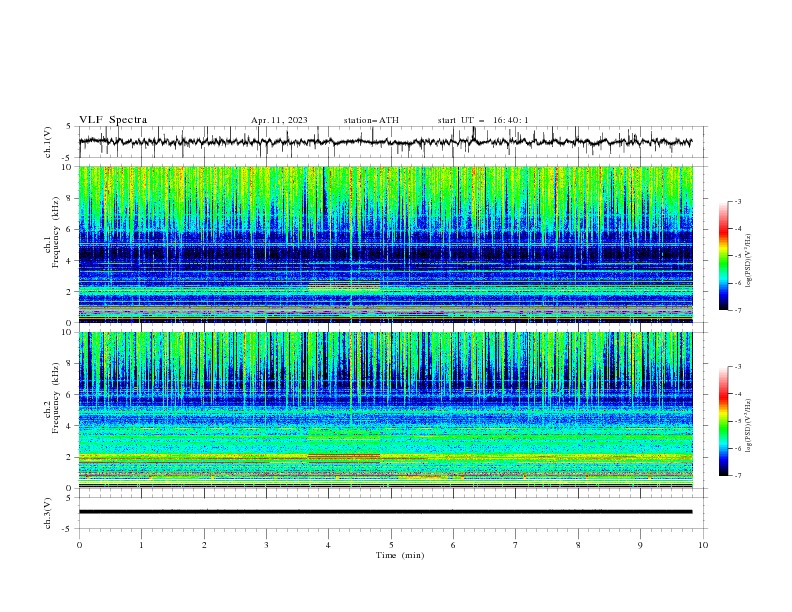Click time axis tick label '5'

(391, 545)
